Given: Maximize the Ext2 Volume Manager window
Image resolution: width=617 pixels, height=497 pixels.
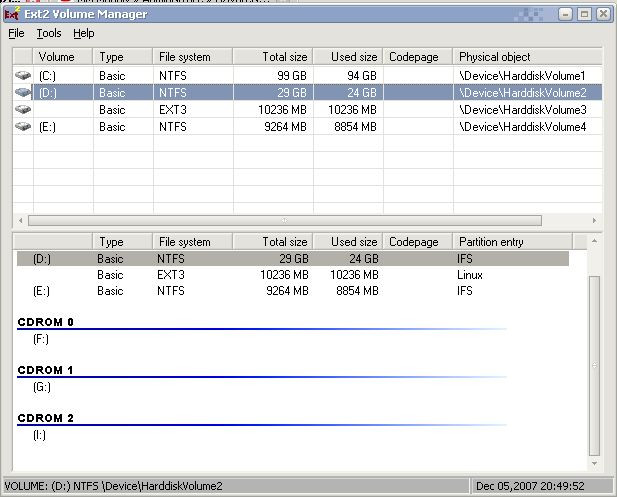Looking at the screenshot, I should [584, 14].
